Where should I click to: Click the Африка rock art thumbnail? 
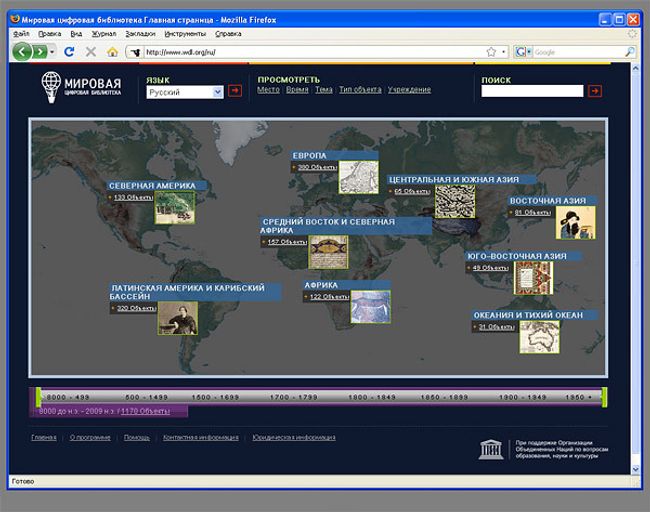370,307
